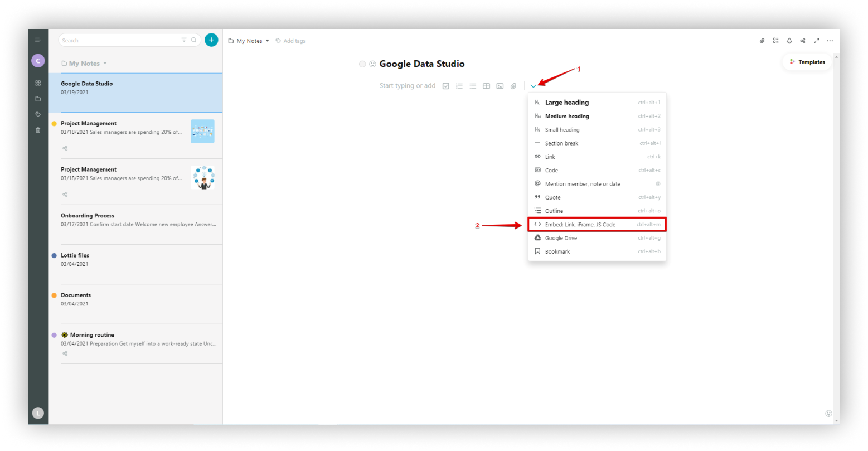Click the Google Data Studio note title
The image size is (868, 451).
(x=422, y=64)
